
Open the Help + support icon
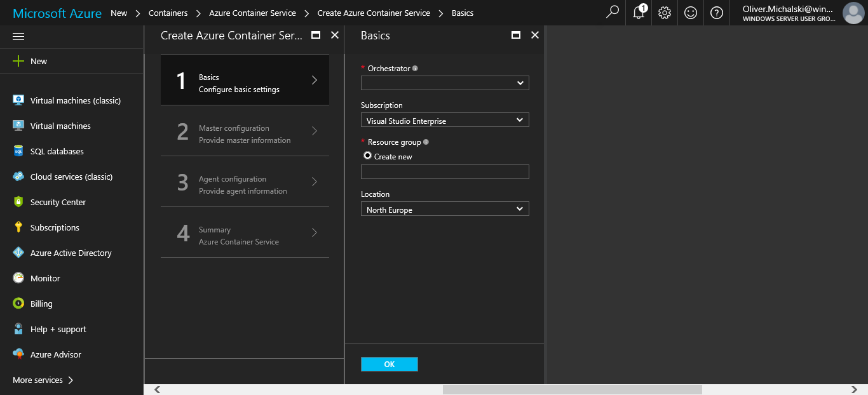click(x=18, y=329)
